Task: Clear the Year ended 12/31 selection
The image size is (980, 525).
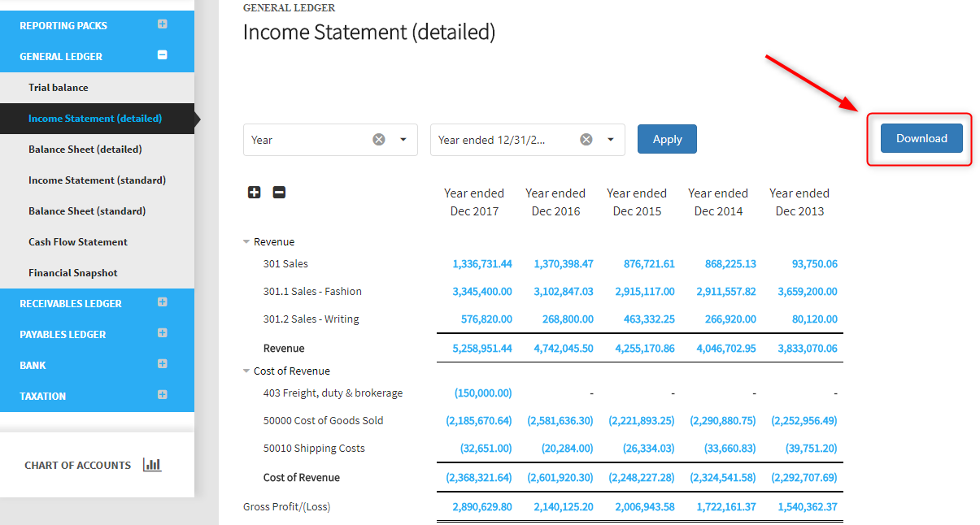Action: [586, 140]
